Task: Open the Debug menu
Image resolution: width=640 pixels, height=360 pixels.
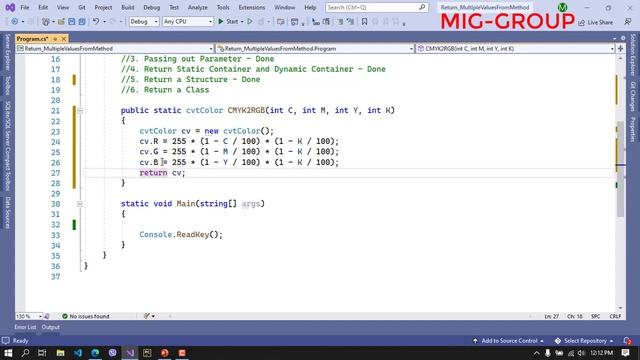Action: coord(151,7)
